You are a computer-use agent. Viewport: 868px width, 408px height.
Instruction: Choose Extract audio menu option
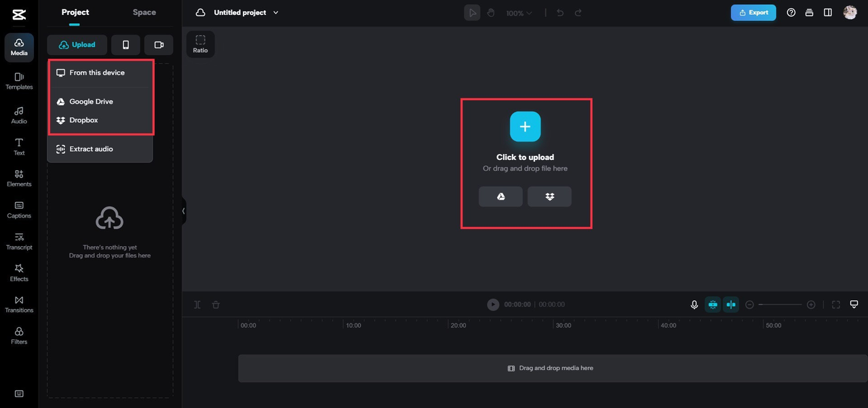(x=100, y=149)
